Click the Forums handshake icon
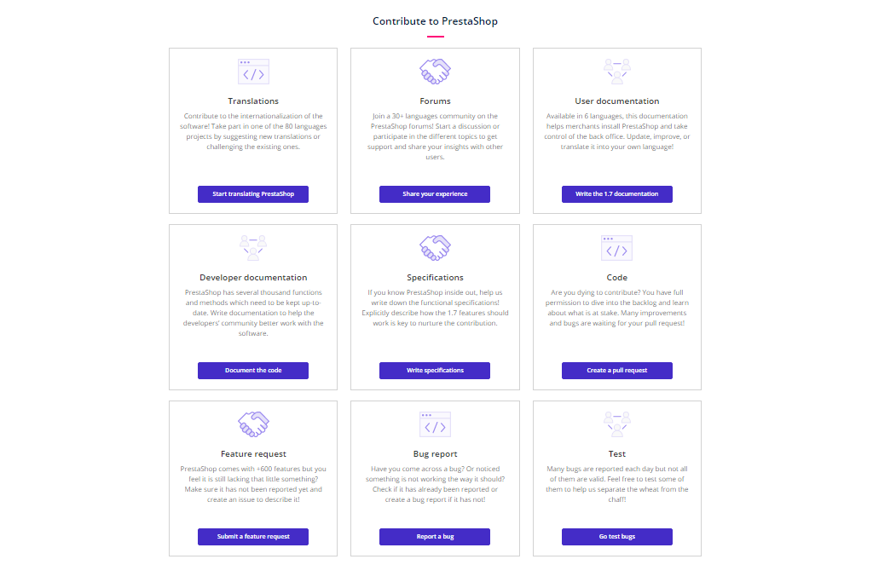The width and height of the screenshot is (873, 588). tap(435, 71)
